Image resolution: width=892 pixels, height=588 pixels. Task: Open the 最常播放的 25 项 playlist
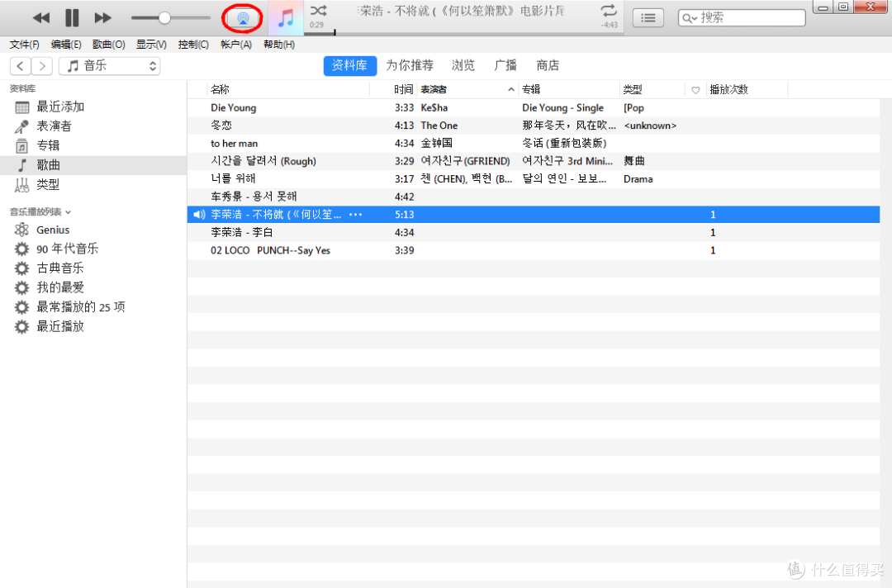pos(93,307)
